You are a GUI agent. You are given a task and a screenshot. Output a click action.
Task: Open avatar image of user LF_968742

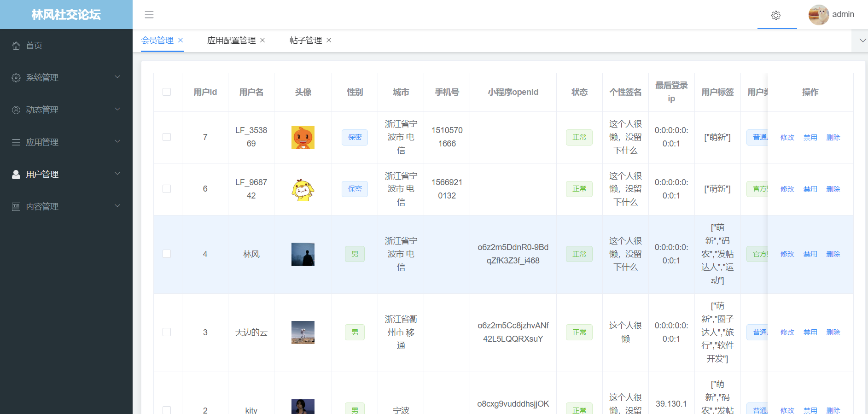point(303,189)
